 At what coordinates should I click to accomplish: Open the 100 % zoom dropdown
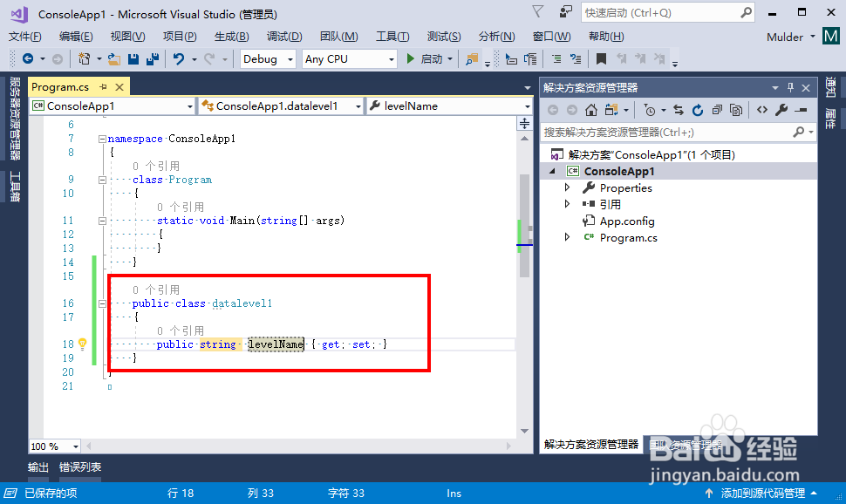(76, 446)
